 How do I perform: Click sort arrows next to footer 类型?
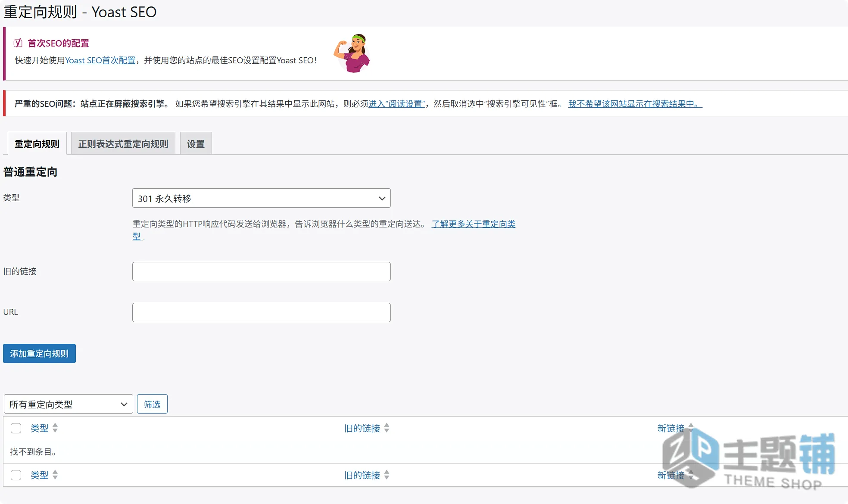point(55,475)
